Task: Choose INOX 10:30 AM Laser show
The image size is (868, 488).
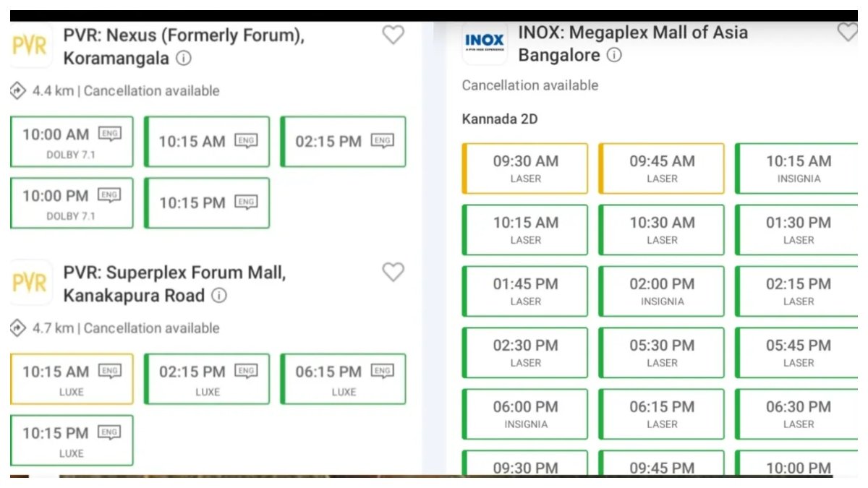Action: click(x=661, y=230)
